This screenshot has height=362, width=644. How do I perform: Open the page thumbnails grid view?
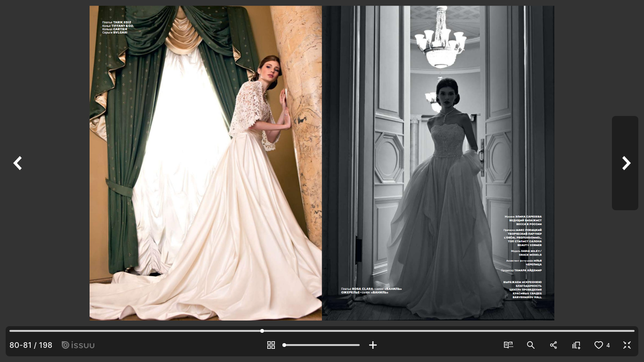pos(271,345)
